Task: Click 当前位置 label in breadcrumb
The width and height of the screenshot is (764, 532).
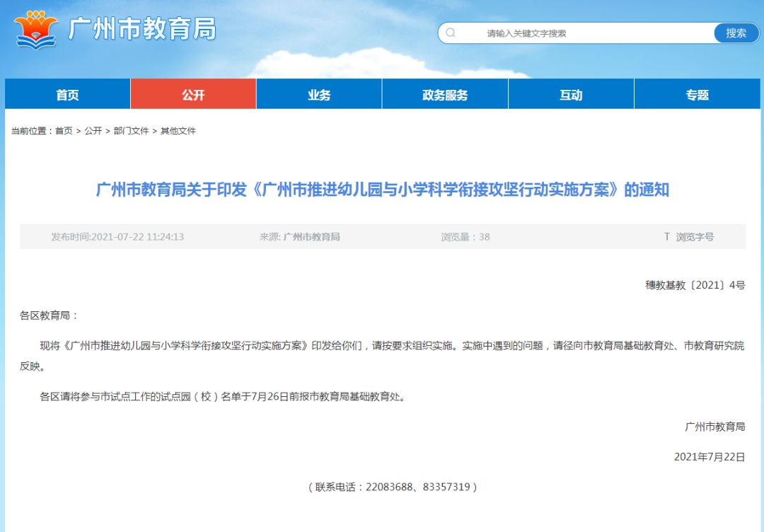Action: tap(31, 131)
